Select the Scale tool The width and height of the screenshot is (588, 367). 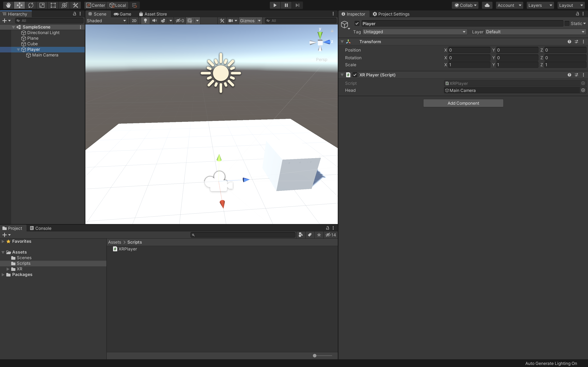click(42, 5)
